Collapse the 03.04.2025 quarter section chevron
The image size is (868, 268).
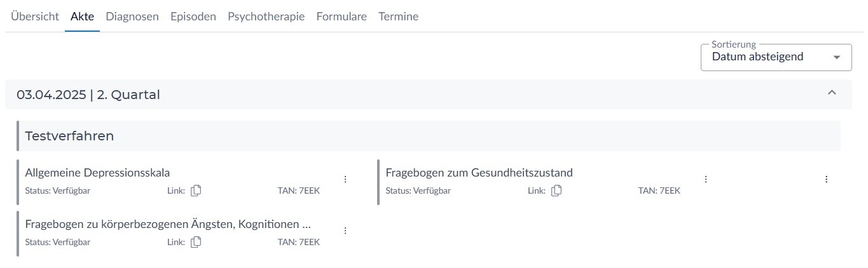(x=832, y=93)
